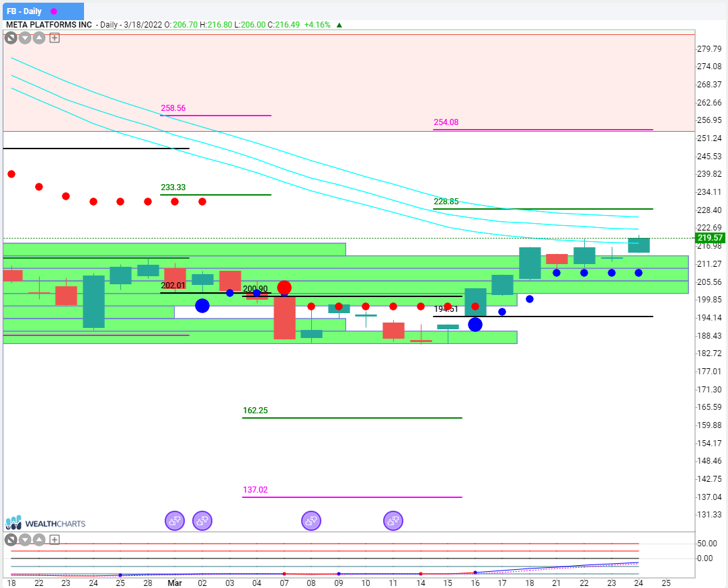Click the green 233.33 level label
This screenshot has height=588, width=728.
[x=173, y=187]
